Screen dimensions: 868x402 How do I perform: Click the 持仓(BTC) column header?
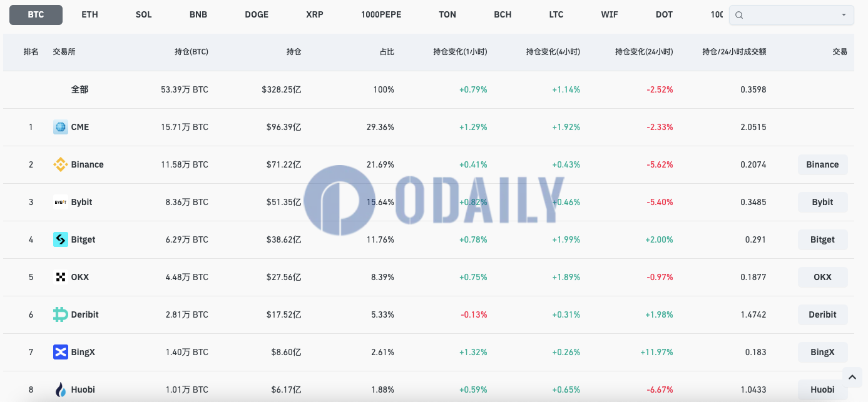[x=191, y=52]
